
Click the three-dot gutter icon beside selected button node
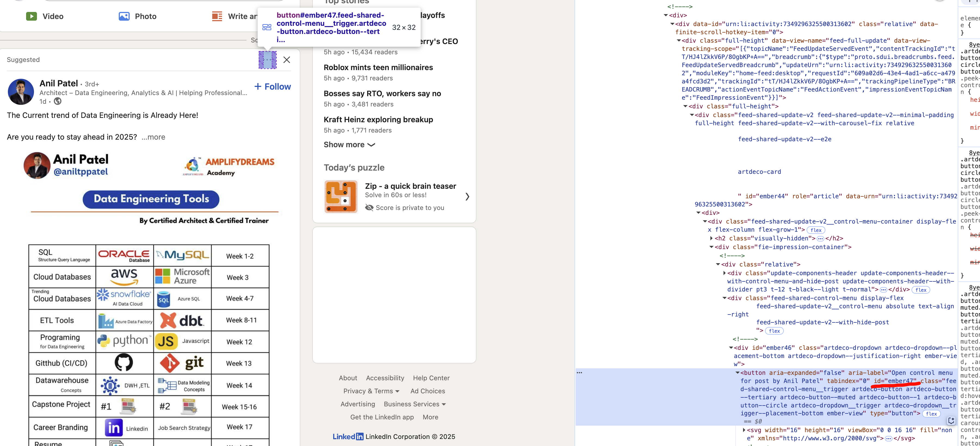tap(579, 373)
